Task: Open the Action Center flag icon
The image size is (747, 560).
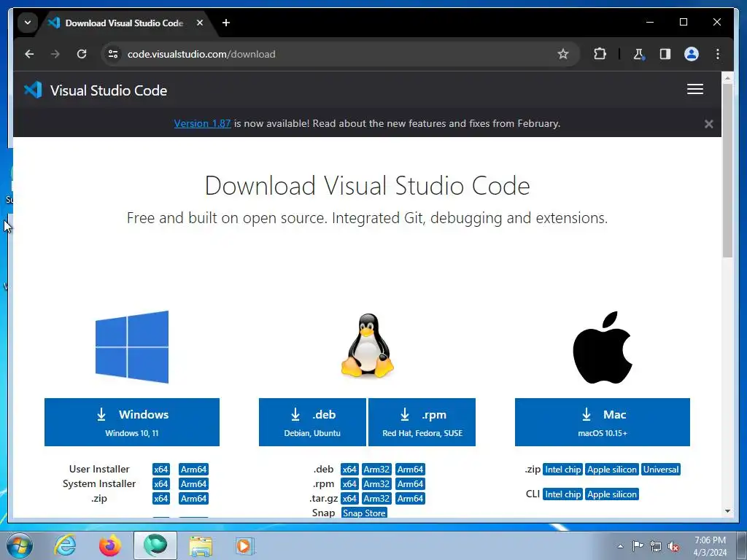Action: pos(638,546)
